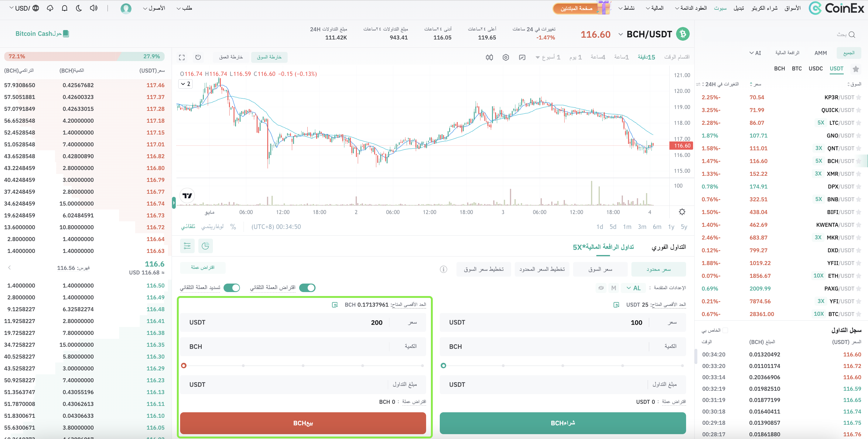Favorite the BTC/USDT star
868x439 pixels.
[x=858, y=314]
